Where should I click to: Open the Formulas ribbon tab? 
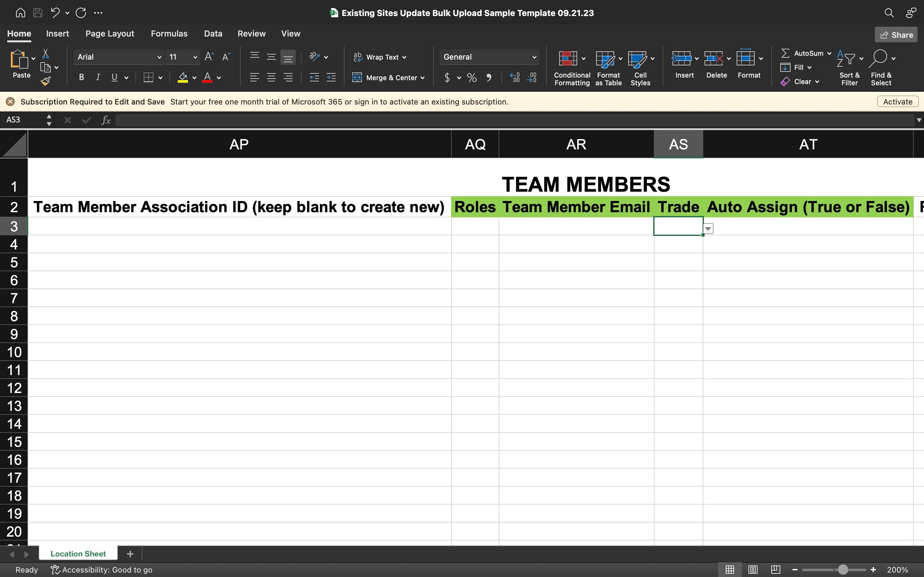click(x=169, y=34)
